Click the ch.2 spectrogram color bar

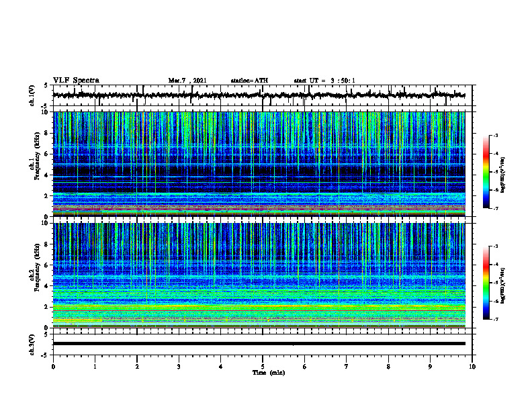click(x=486, y=283)
